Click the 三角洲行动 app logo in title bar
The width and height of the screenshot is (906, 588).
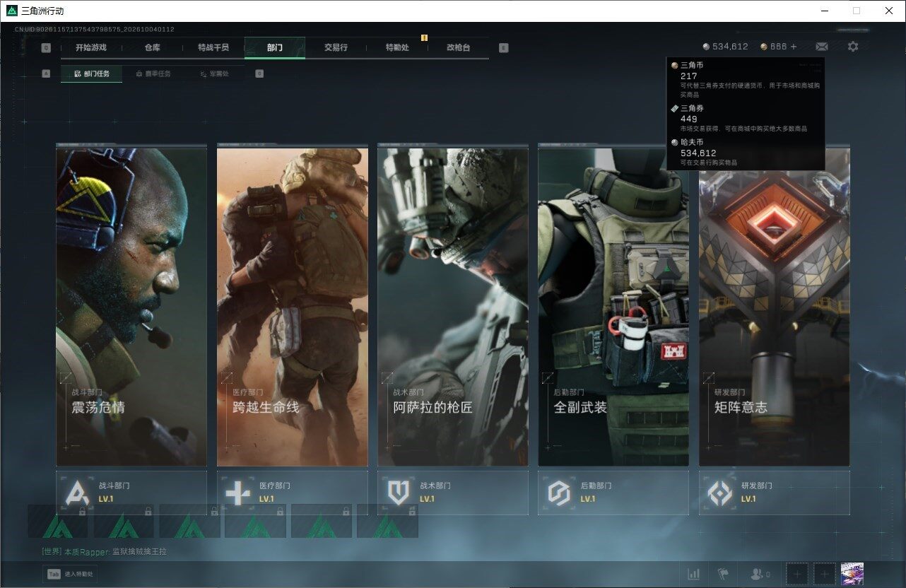(12, 11)
